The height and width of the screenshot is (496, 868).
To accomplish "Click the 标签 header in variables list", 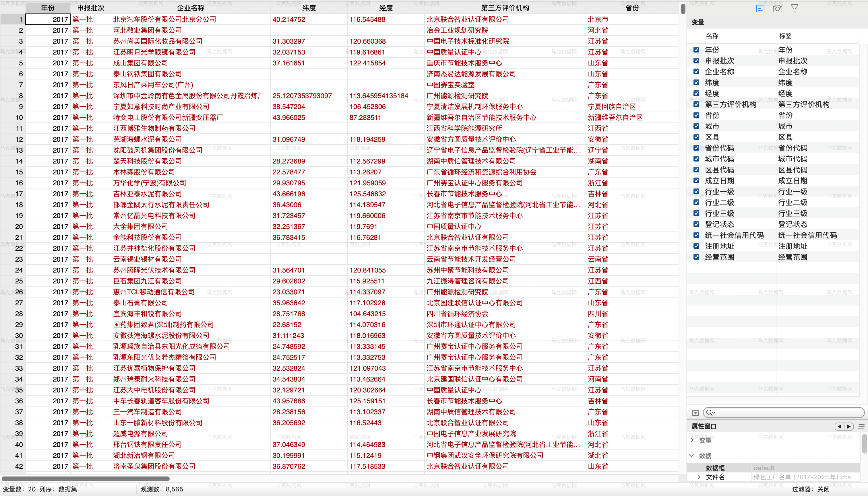I will (785, 36).
